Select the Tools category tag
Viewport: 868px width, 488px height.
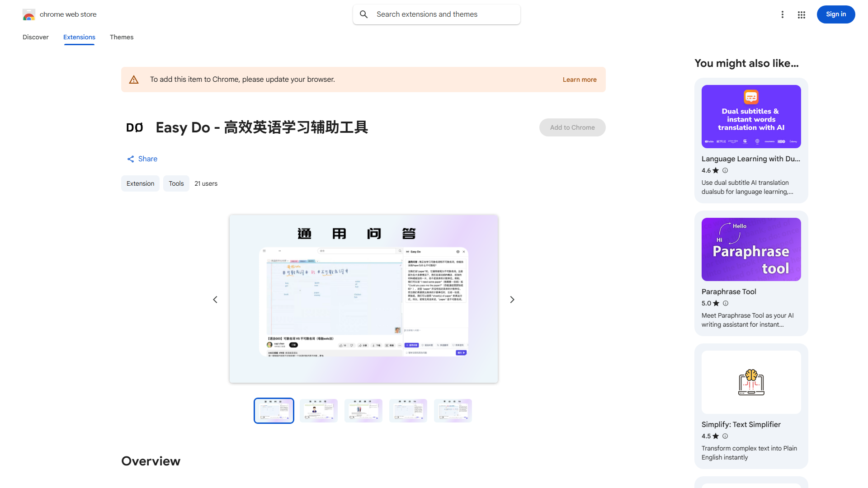[176, 183]
